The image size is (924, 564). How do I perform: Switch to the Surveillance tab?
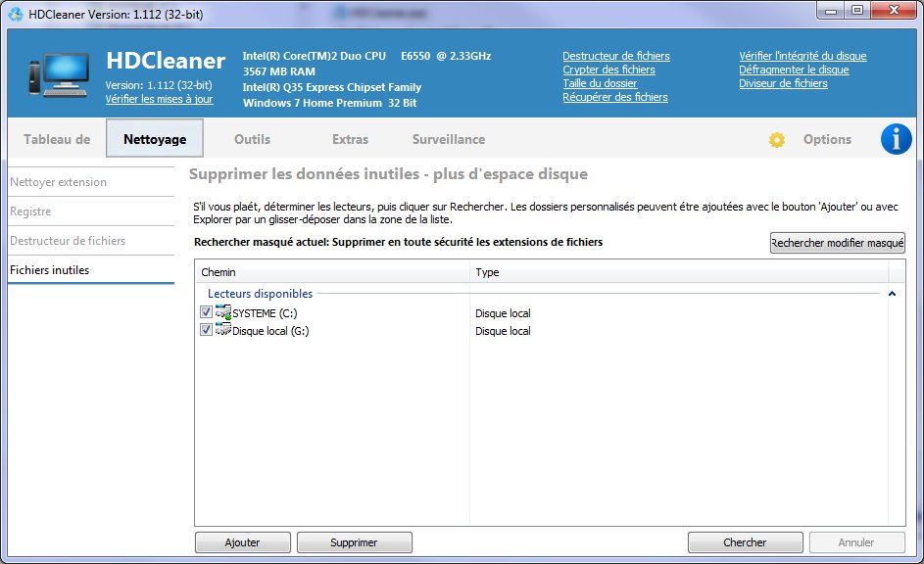click(449, 139)
